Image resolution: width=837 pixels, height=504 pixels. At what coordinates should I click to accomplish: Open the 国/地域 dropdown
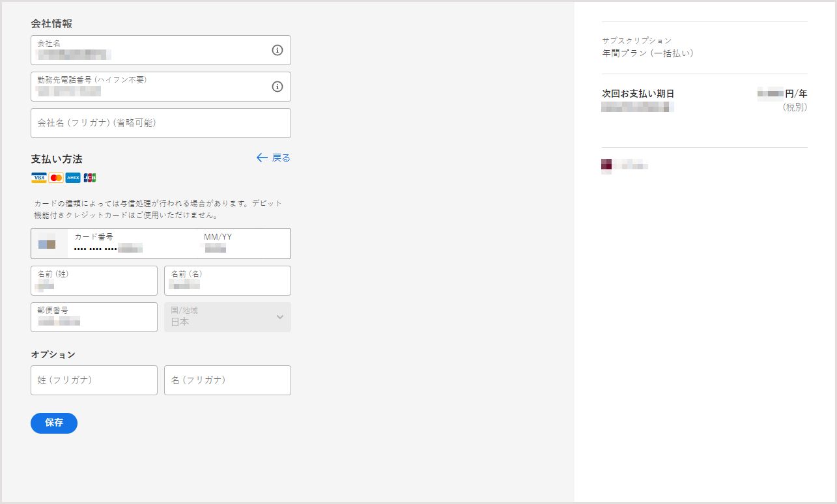[x=227, y=317]
